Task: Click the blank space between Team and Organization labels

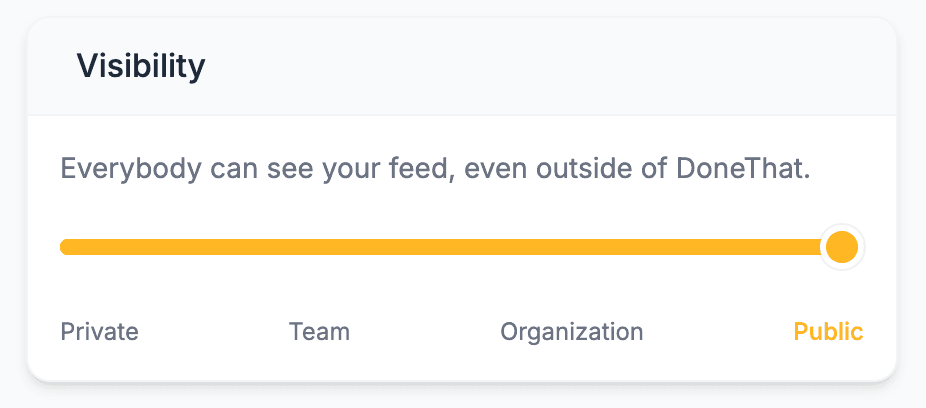Action: [425, 332]
